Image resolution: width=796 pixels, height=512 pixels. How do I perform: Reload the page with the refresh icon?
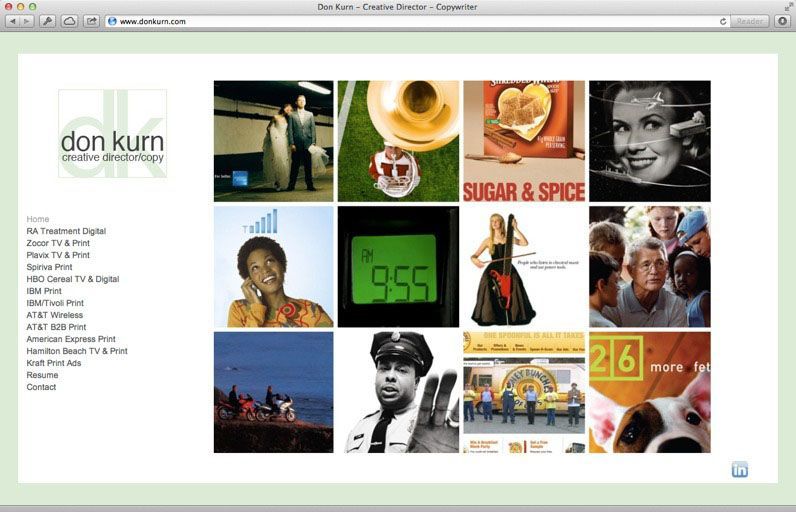tap(723, 21)
